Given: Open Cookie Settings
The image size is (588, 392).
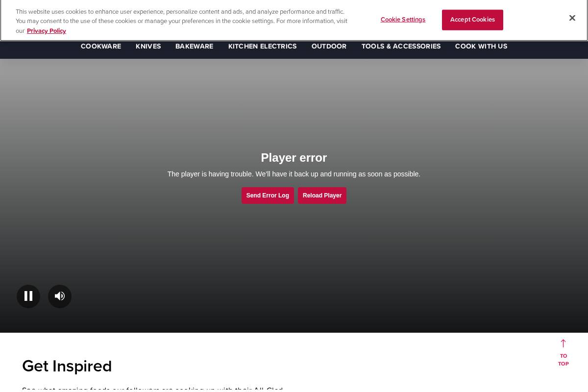Looking at the screenshot, I should point(403,20).
